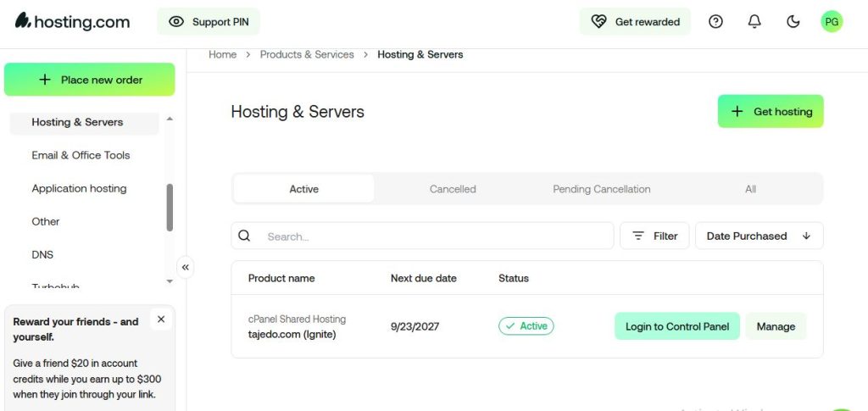The image size is (868, 411).
Task: Click the Next due date column header
Action: point(424,278)
